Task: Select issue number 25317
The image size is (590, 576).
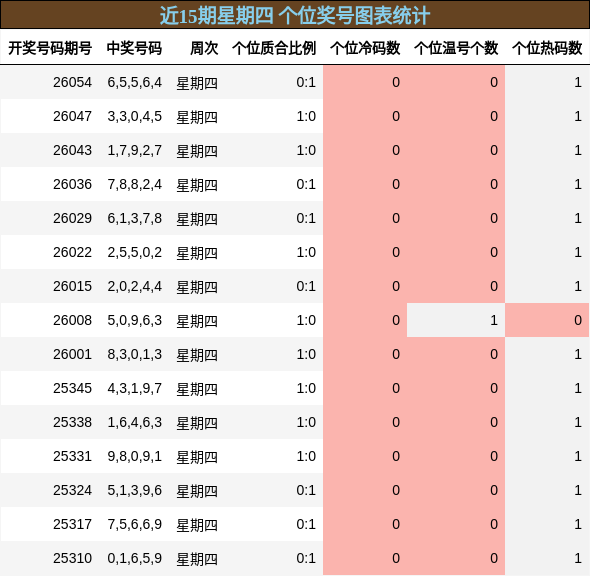Action: pyautogui.click(x=72, y=524)
